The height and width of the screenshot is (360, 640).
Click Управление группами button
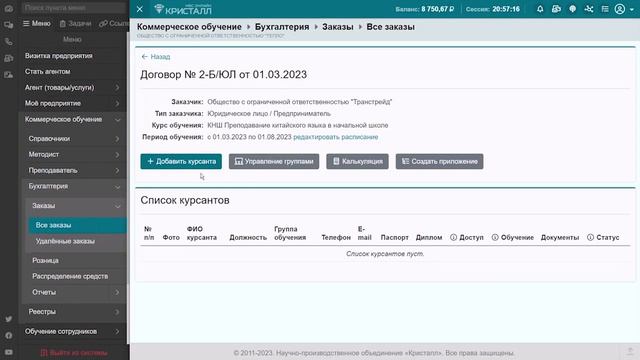click(274, 161)
